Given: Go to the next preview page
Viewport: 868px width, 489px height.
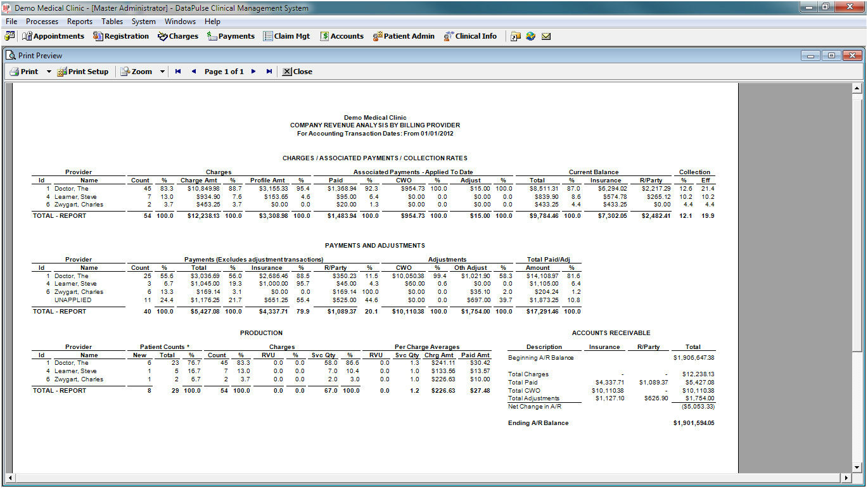Looking at the screenshot, I should [253, 72].
